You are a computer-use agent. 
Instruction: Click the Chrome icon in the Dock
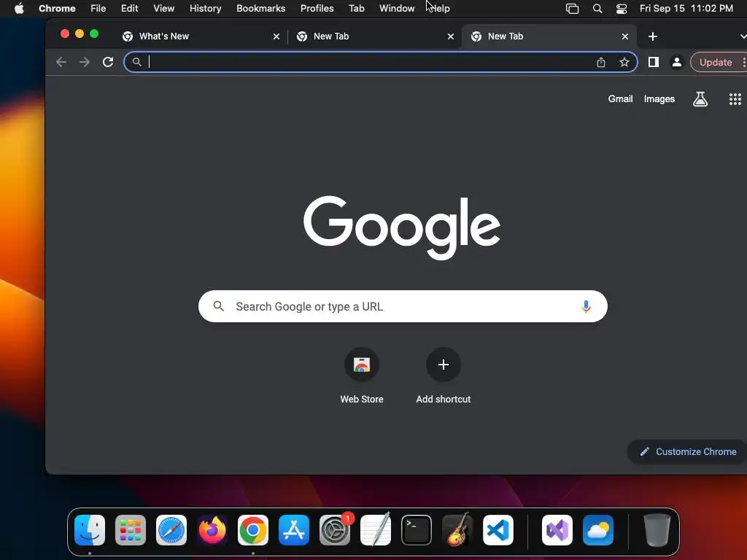[x=253, y=530]
